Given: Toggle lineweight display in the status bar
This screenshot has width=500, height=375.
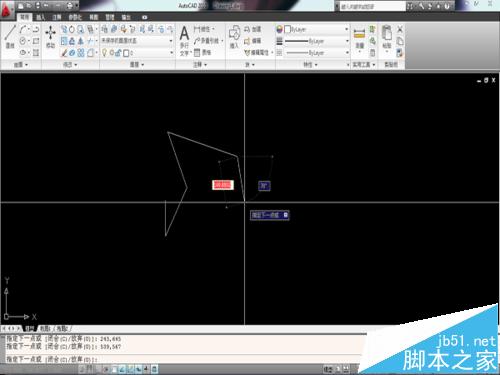Looking at the screenshot, I should click(146, 369).
